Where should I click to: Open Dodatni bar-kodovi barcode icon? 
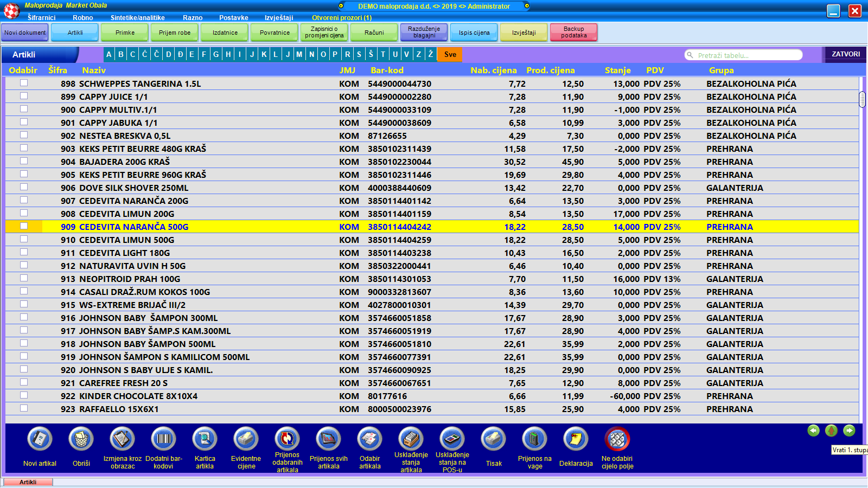(163, 439)
